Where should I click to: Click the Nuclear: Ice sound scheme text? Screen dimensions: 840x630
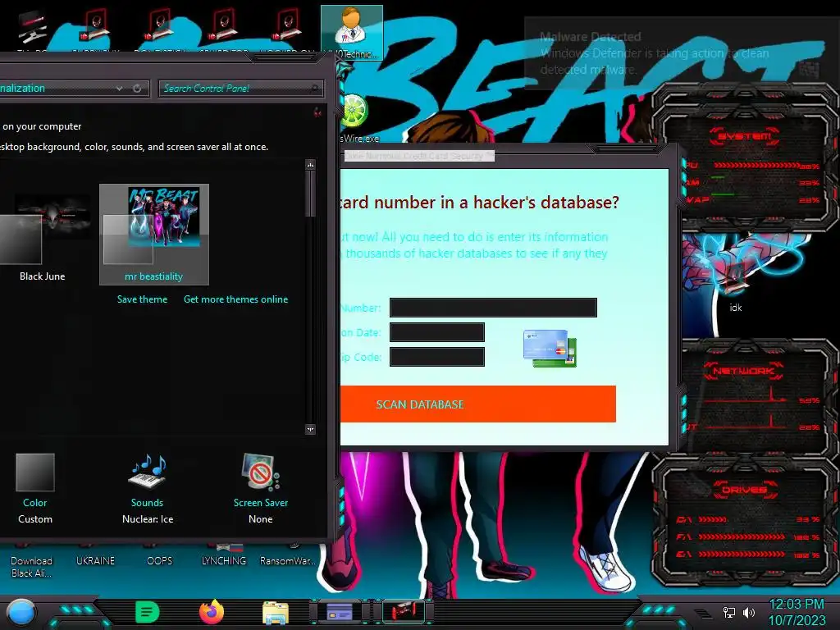tap(148, 519)
